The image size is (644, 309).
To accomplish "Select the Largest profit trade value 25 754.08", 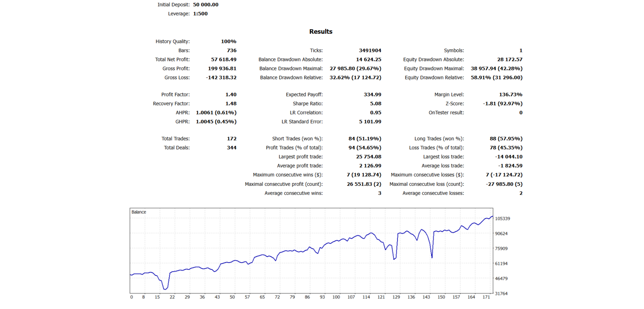I will pyautogui.click(x=368, y=157).
